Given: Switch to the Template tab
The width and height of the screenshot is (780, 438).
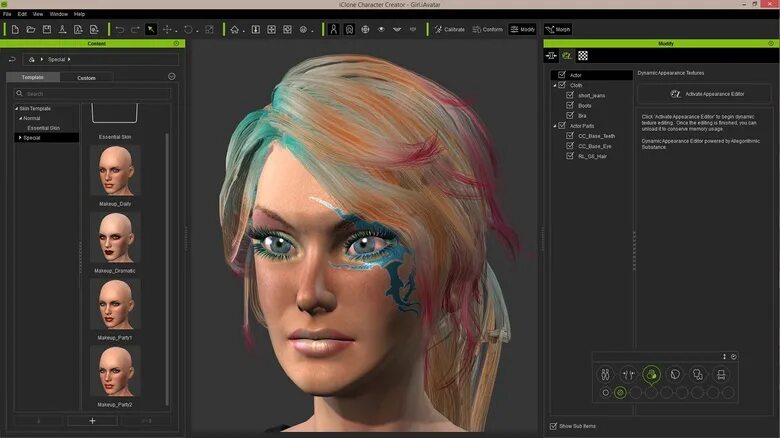Looking at the screenshot, I should pos(33,77).
